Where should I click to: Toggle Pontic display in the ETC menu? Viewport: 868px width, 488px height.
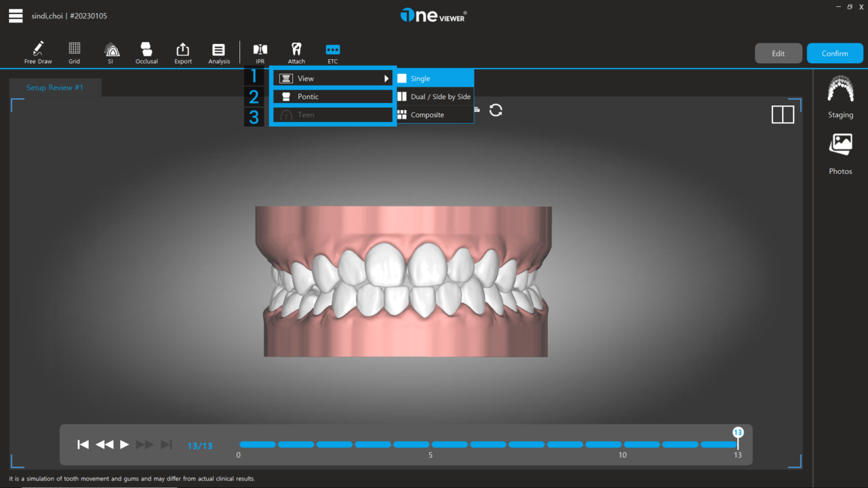pyautogui.click(x=332, y=96)
